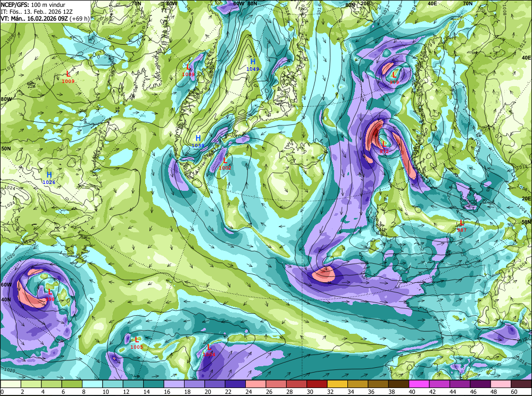Click legend scale value '8'
Image resolution: width=532 pixels, height=396 pixels.
[x=84, y=392]
